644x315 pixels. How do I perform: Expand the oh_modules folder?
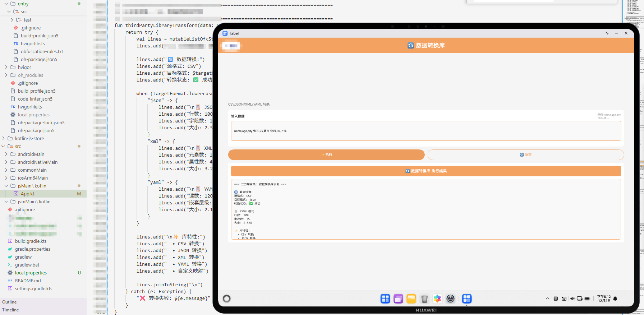tap(6, 75)
